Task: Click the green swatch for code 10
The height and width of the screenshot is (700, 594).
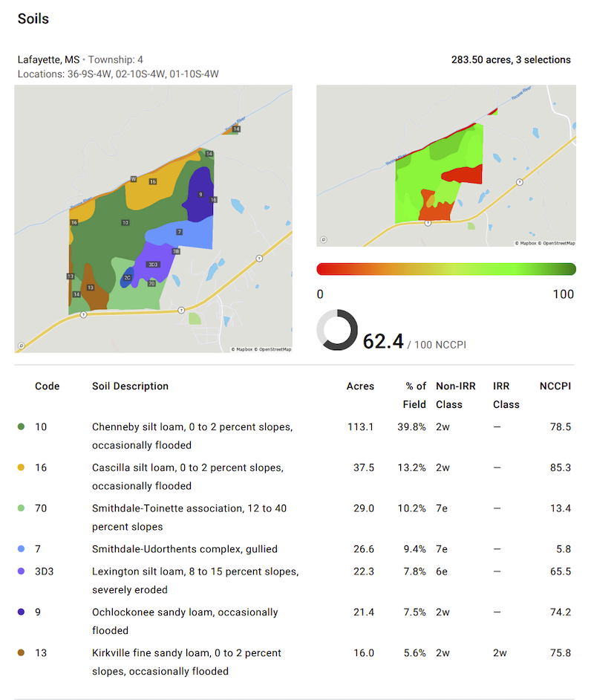Action: [21, 427]
